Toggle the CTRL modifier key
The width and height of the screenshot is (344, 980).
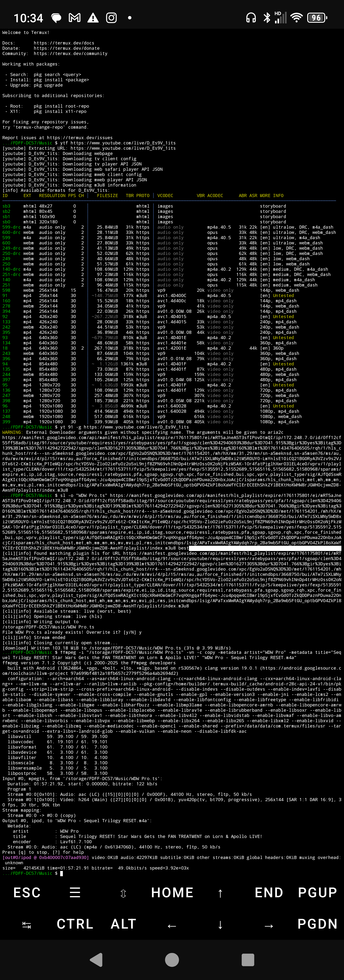(75, 924)
